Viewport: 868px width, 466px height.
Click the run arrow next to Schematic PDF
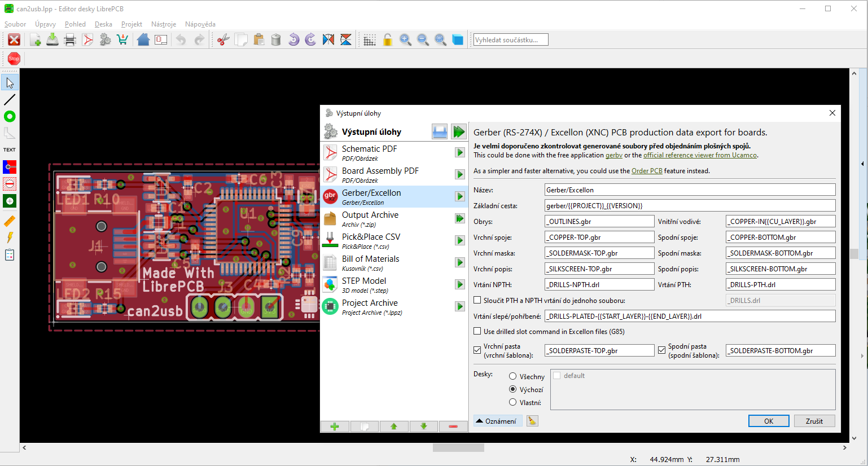click(x=460, y=152)
